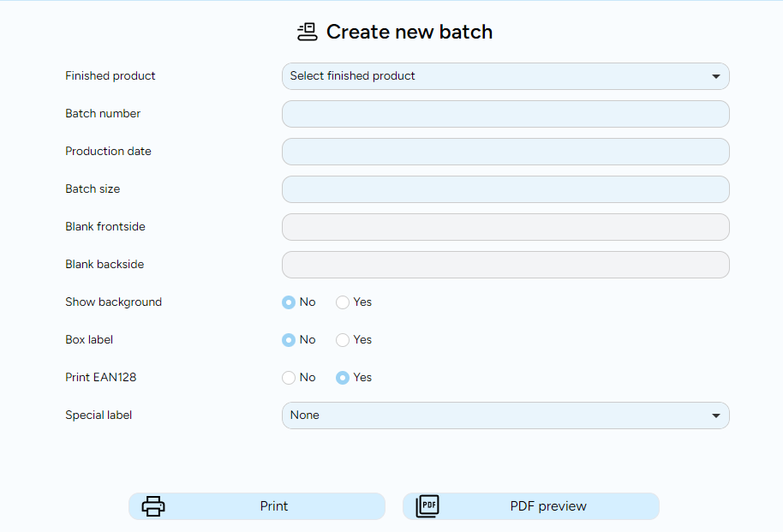Image resolution: width=783 pixels, height=532 pixels.
Task: Click the PDF icon on preview button
Action: tap(427, 506)
